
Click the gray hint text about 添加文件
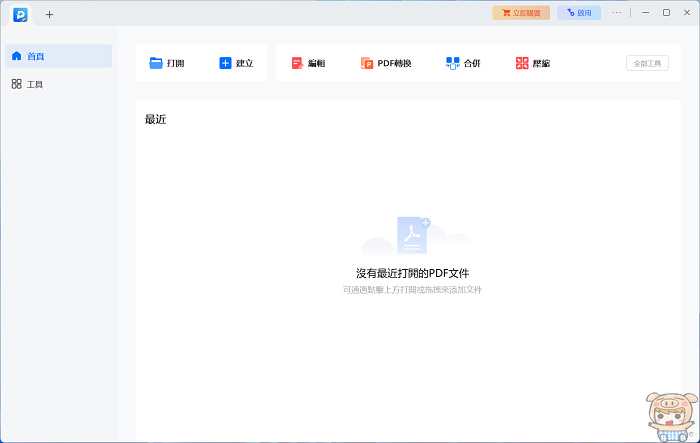click(x=412, y=290)
